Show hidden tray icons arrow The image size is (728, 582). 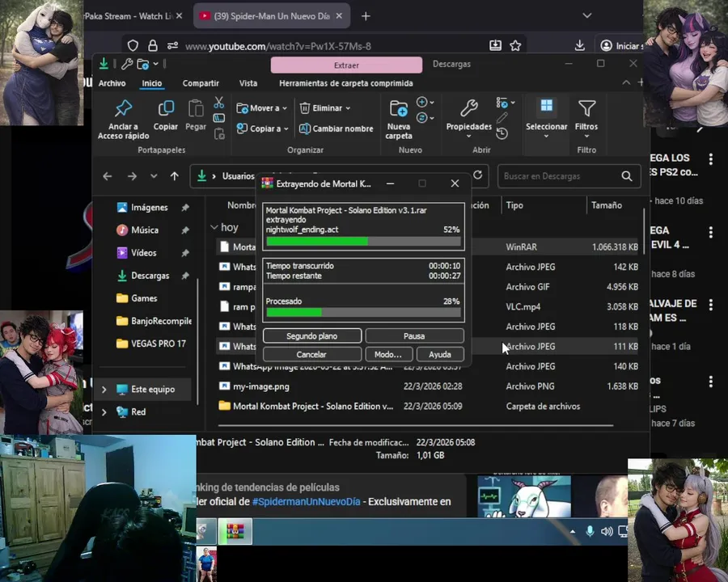tap(573, 532)
